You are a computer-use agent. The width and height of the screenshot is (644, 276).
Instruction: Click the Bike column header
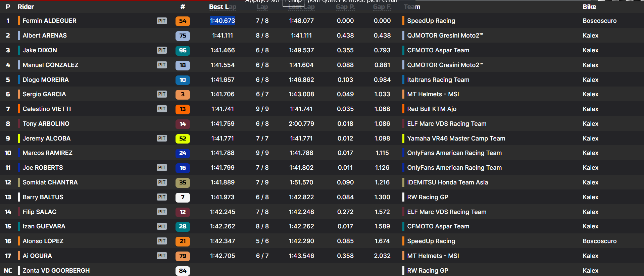point(589,7)
